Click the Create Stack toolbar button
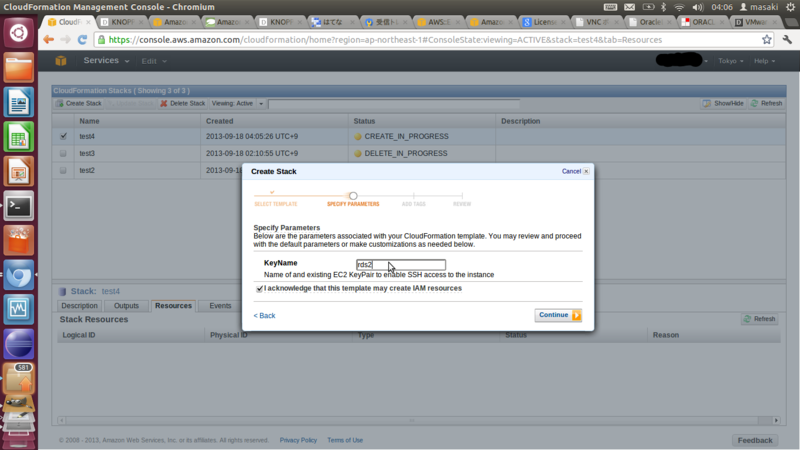800x450 pixels. coord(79,104)
